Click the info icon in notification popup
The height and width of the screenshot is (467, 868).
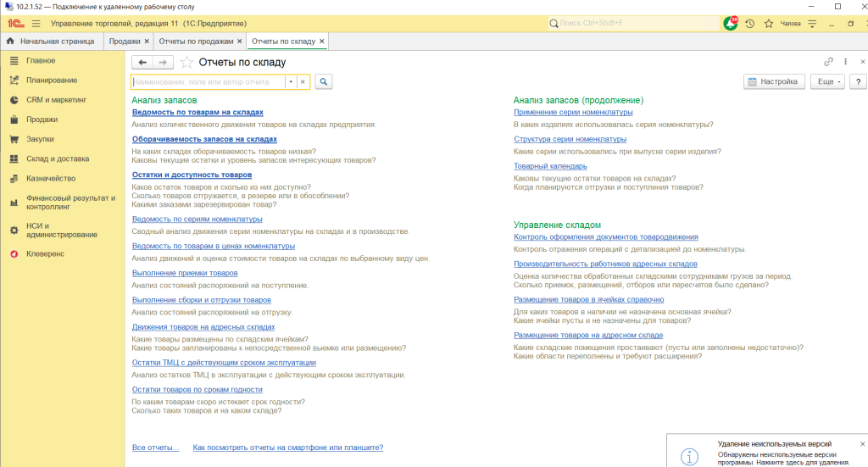(689, 457)
